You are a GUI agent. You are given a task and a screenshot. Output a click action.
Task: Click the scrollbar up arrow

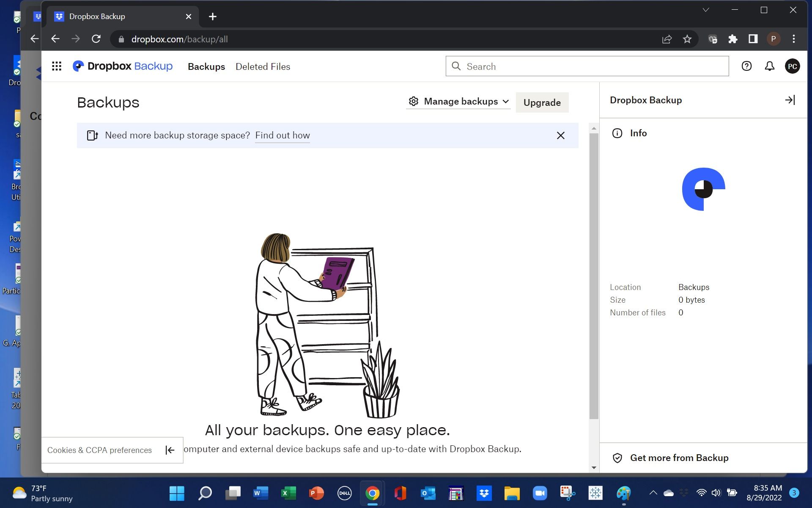click(x=594, y=128)
